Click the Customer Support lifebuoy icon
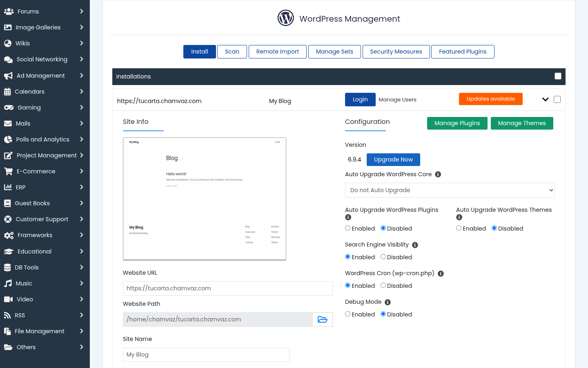 point(8,219)
